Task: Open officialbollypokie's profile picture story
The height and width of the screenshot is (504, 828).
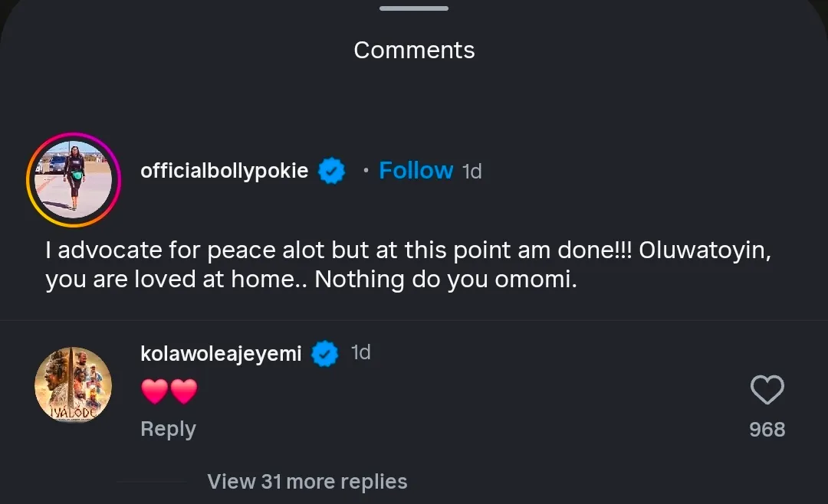Action: coord(74,180)
